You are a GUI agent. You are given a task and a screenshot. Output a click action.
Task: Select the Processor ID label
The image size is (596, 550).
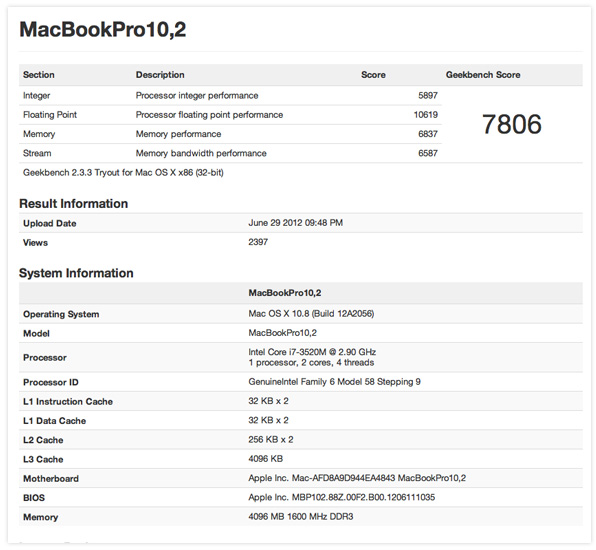tap(51, 382)
